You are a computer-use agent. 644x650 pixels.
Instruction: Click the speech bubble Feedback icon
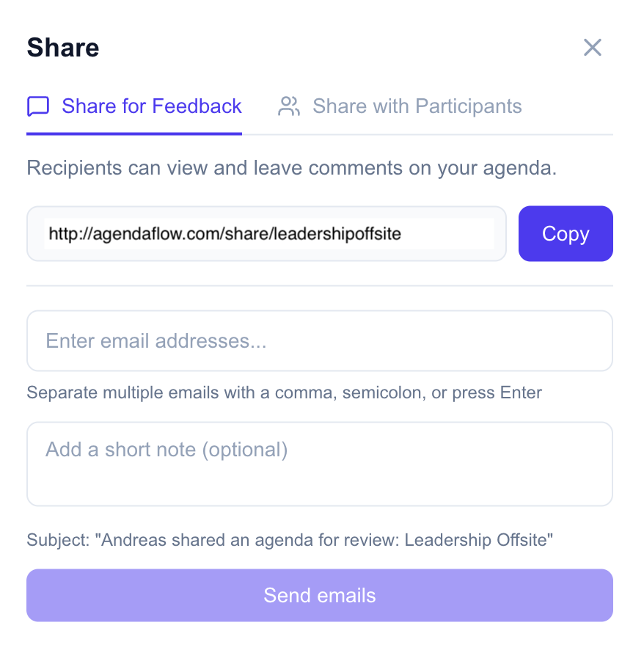pos(38,106)
